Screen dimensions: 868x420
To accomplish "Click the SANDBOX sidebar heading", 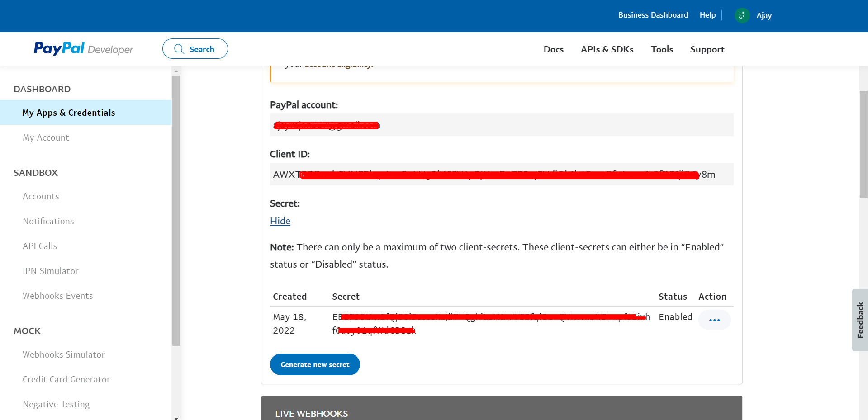I will click(x=36, y=173).
